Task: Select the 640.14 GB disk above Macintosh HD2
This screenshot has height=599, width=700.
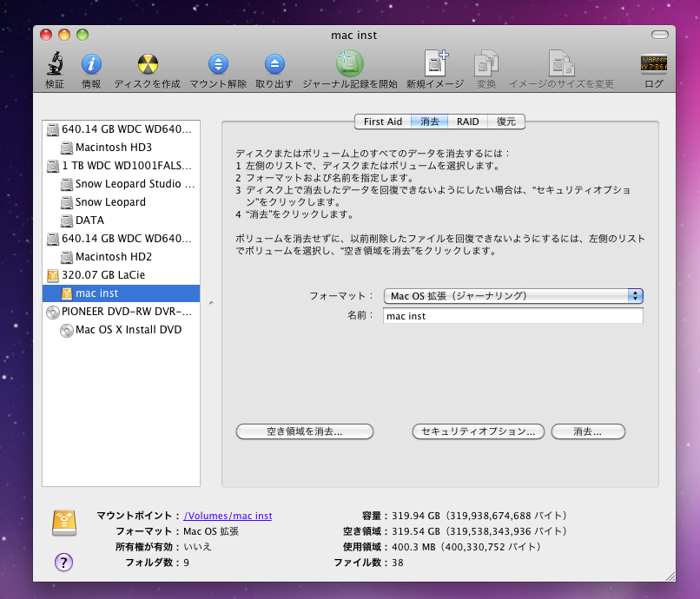Action: pyautogui.click(x=121, y=239)
